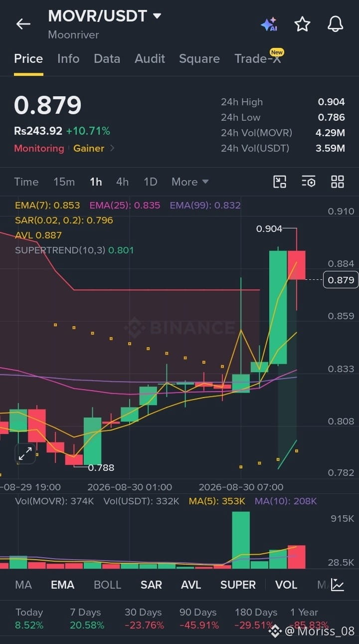The width and height of the screenshot is (359, 644).
Task: Switch to the Info tab
Action: 68,59
